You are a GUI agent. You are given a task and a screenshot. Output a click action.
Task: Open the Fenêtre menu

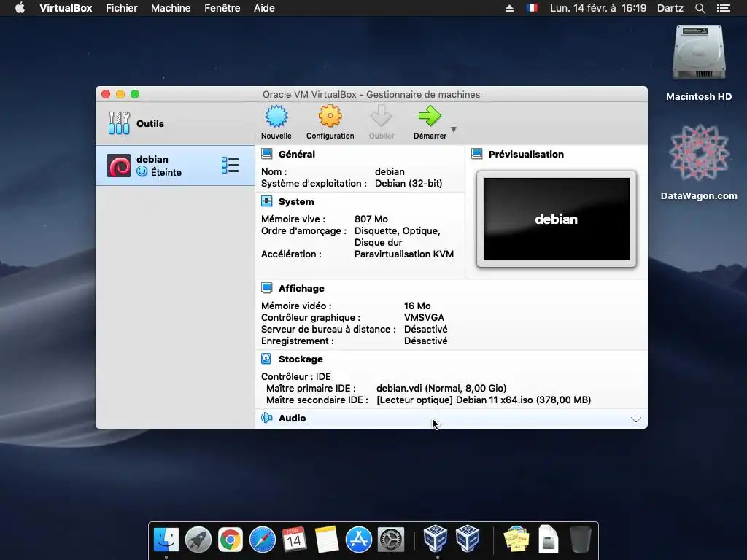[222, 8]
